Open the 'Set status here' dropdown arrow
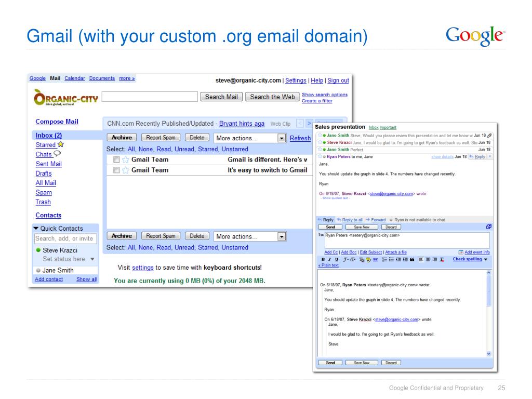The image size is (532, 399). (x=92, y=259)
